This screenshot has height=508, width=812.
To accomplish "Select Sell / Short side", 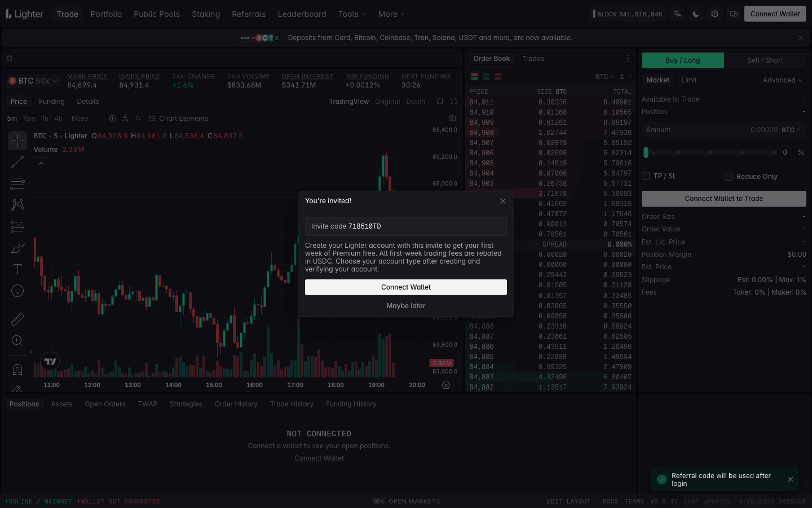I will 765,60.
